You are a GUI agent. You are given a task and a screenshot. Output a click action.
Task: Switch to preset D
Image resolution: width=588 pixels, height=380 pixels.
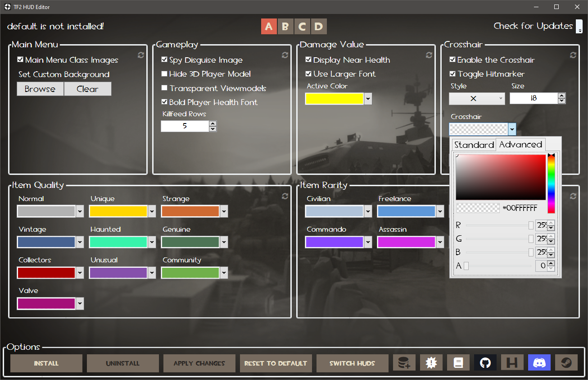pos(318,27)
